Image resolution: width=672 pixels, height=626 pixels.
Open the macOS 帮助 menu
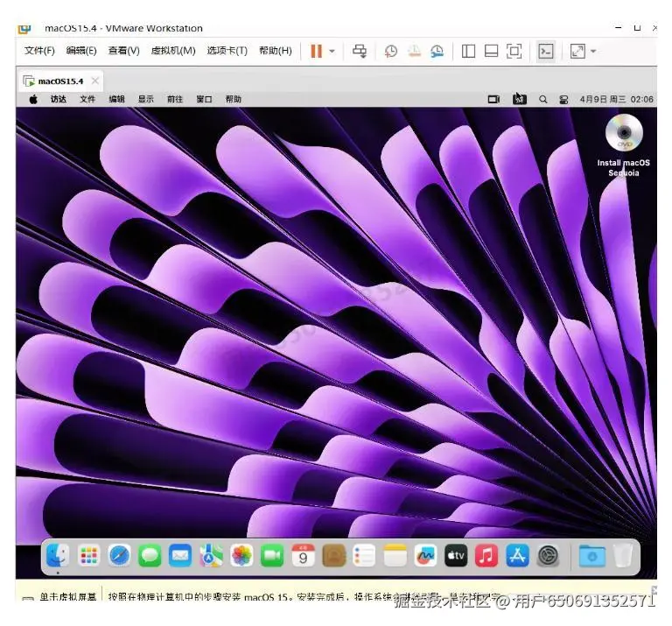pos(233,99)
